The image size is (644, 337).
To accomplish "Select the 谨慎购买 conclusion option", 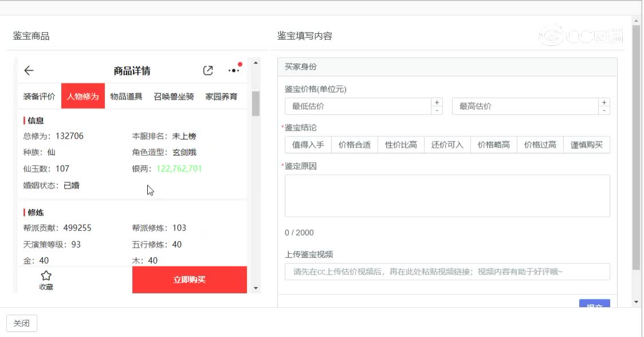I will 587,144.
